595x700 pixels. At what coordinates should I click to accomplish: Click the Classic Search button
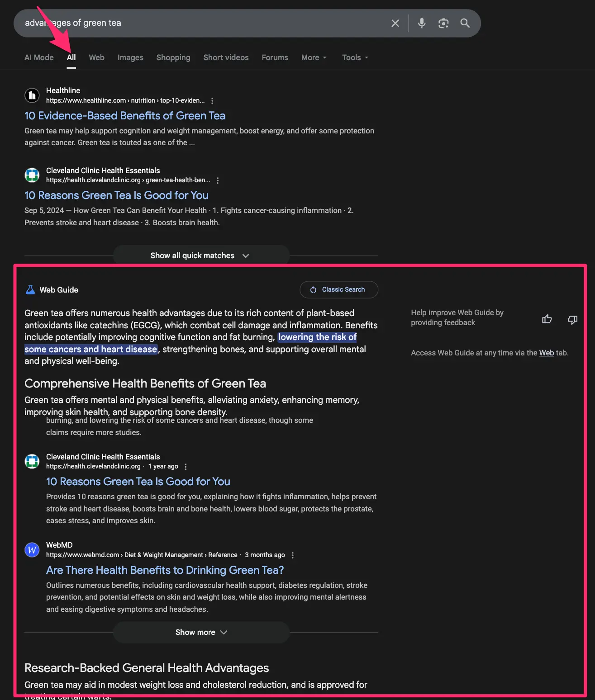coord(338,289)
